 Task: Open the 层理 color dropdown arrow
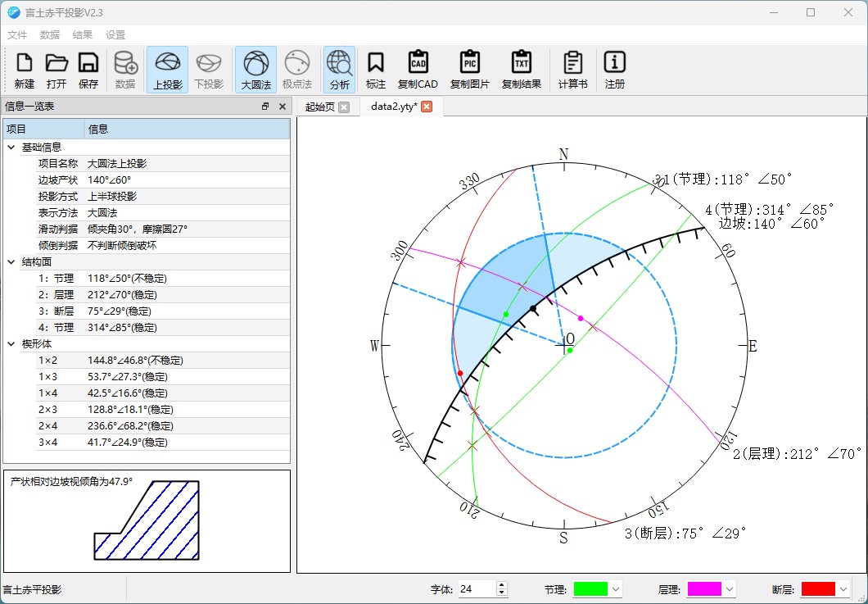[x=730, y=589]
